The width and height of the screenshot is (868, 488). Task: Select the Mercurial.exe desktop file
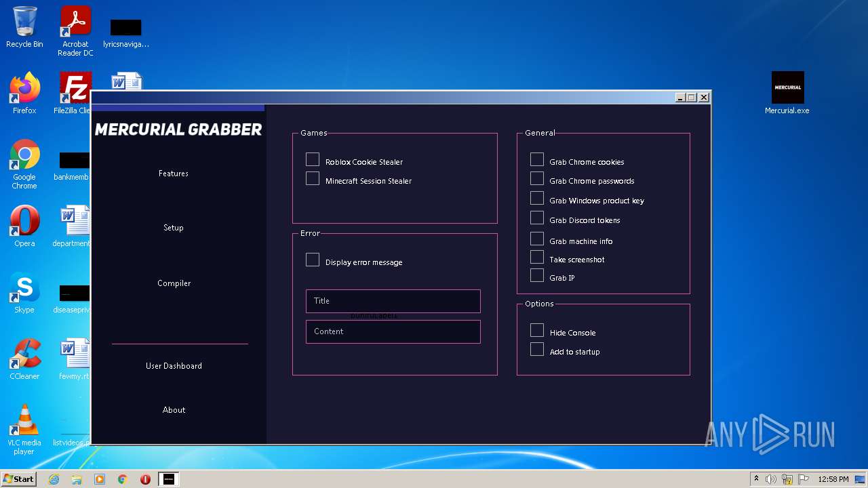(x=787, y=94)
